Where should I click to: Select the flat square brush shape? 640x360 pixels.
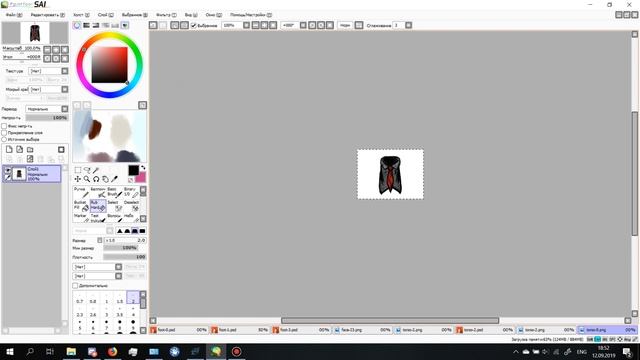[x=142, y=231]
